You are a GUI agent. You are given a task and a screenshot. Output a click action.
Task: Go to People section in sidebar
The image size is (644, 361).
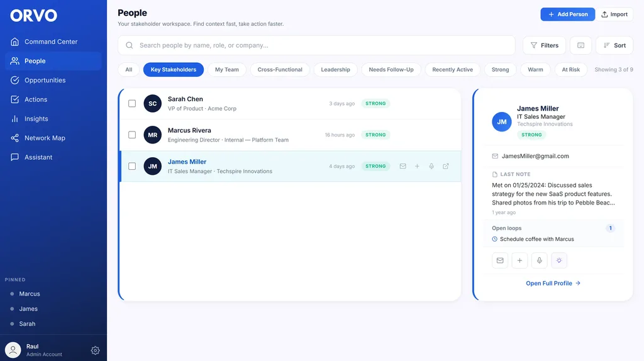point(53,61)
